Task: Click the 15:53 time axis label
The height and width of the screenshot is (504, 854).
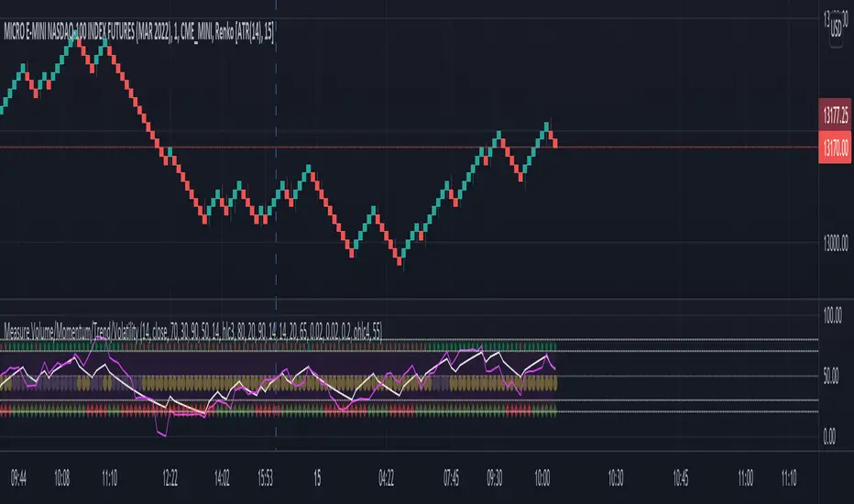Action: 265,477
